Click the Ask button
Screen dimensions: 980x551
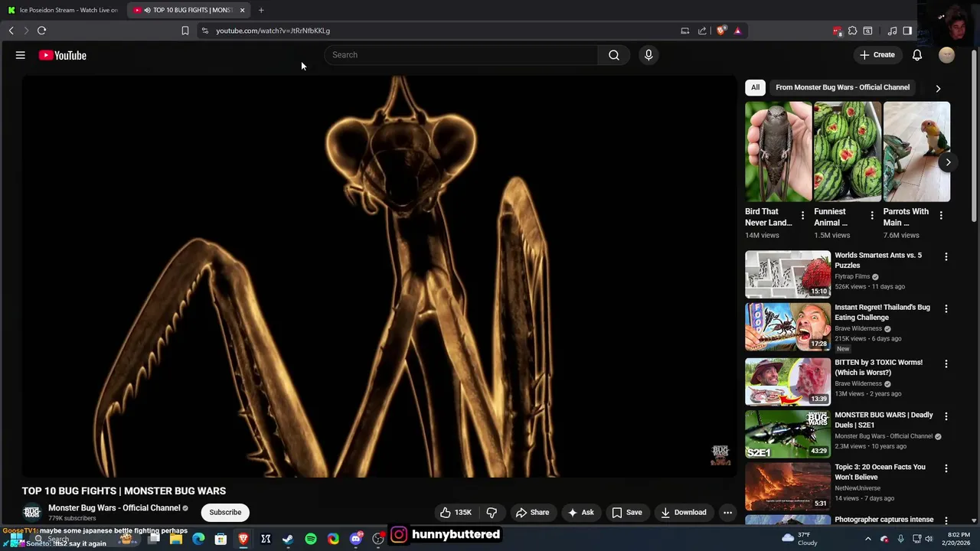pyautogui.click(x=580, y=512)
